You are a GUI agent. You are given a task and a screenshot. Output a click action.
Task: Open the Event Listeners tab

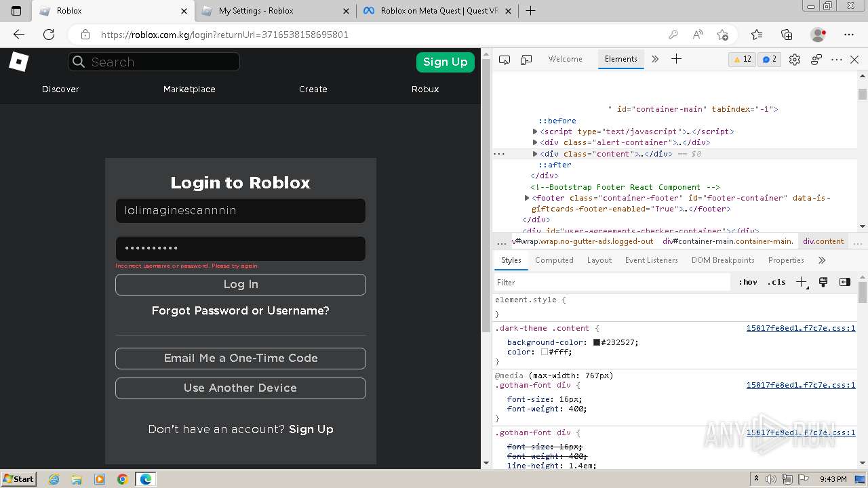point(652,260)
